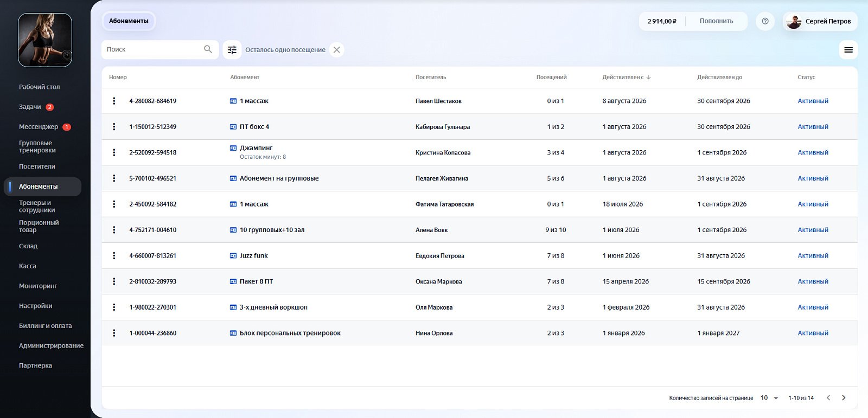Go to the next page of records
Viewport: 868px width, 418px height.
(844, 398)
